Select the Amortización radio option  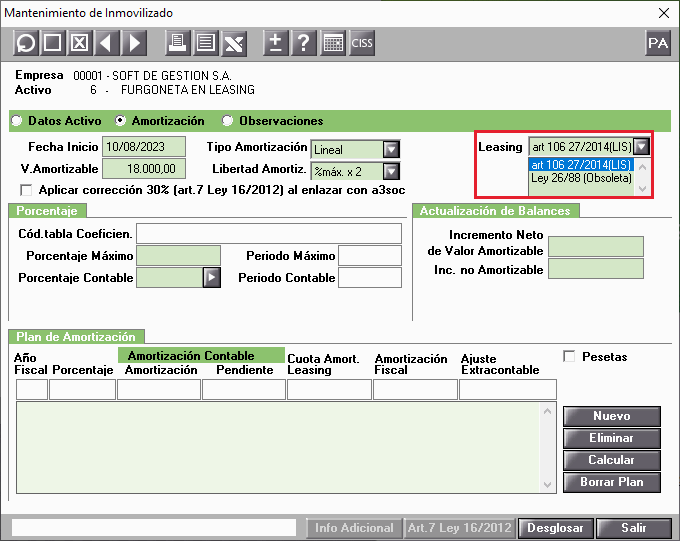click(x=121, y=121)
